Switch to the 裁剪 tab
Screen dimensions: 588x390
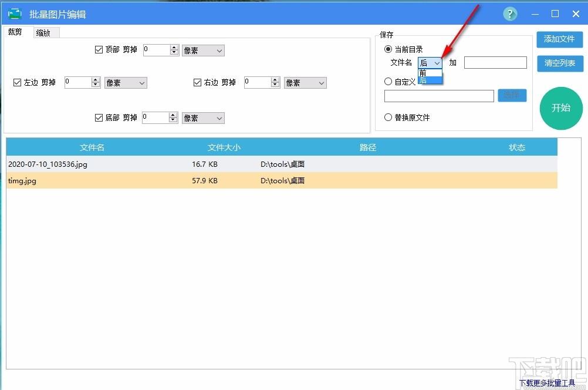[x=15, y=32]
